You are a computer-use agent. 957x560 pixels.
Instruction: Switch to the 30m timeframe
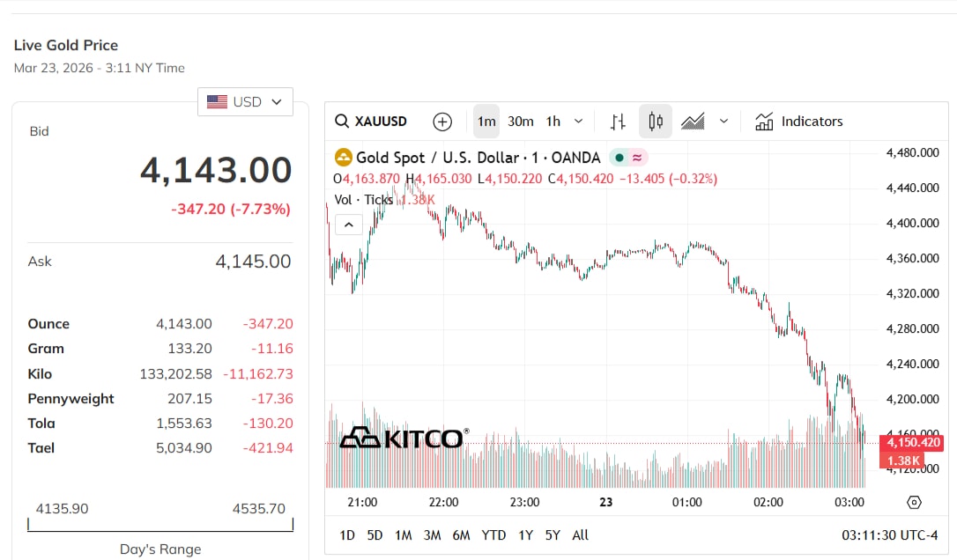point(521,121)
